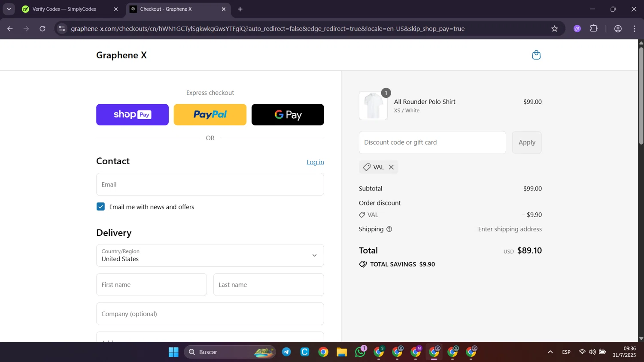The image size is (644, 362).
Task: Click the total amount $89.10
Action: click(529, 250)
